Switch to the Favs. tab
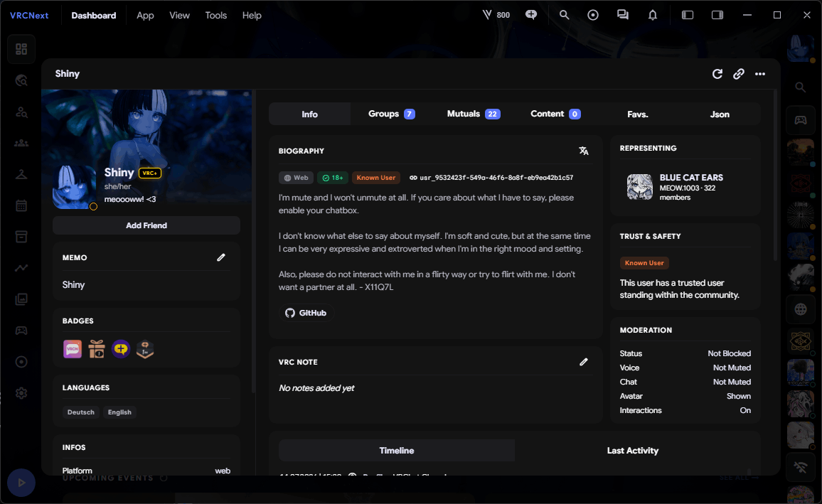Image resolution: width=822 pixels, height=504 pixels. (637, 114)
